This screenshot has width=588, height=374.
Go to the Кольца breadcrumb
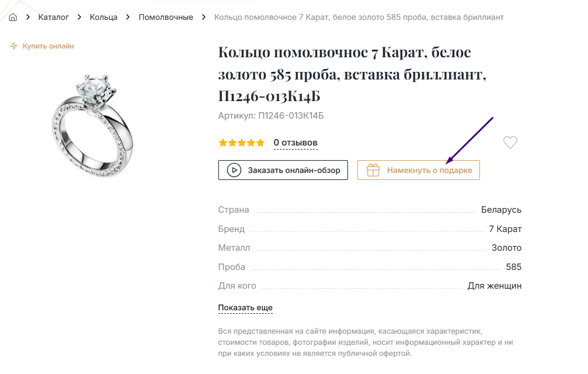[x=103, y=18]
